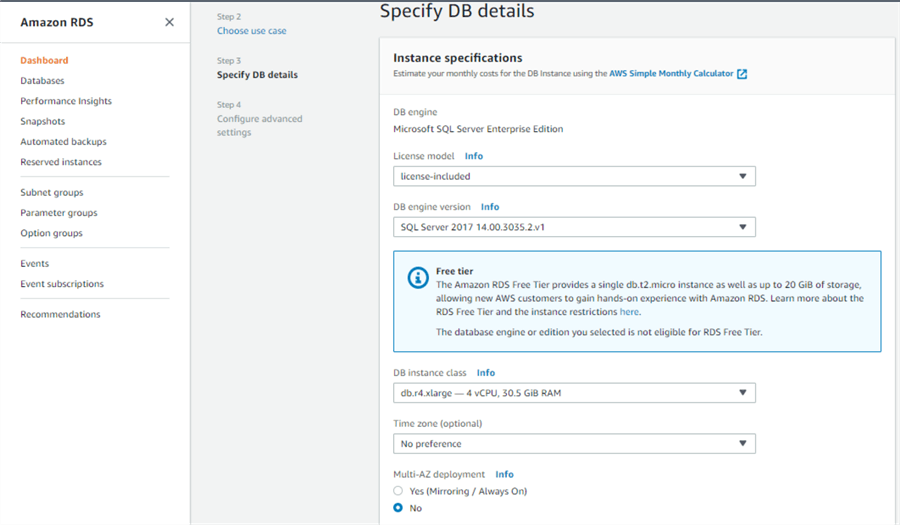Close the Amazon RDS navigation panel
900x525 pixels.
pyautogui.click(x=169, y=22)
